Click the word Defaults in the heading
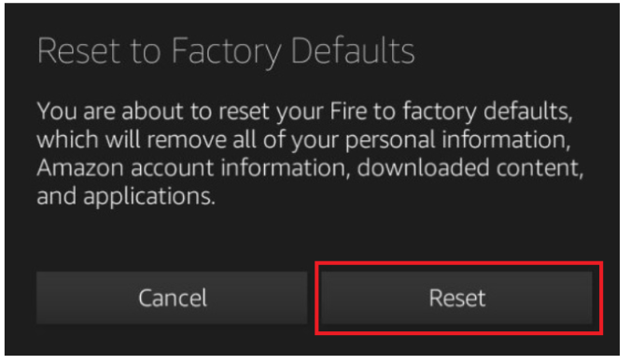Viewport: 644px width, 364px height. [353, 51]
